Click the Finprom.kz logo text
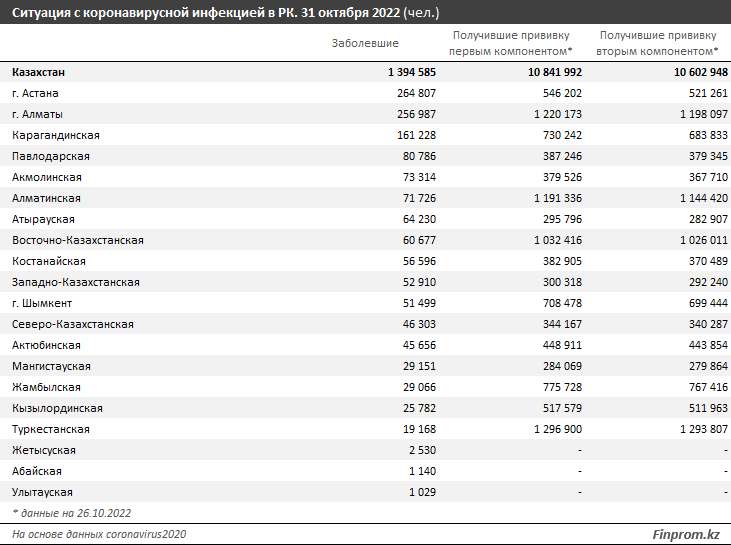The image size is (731, 545). [686, 534]
